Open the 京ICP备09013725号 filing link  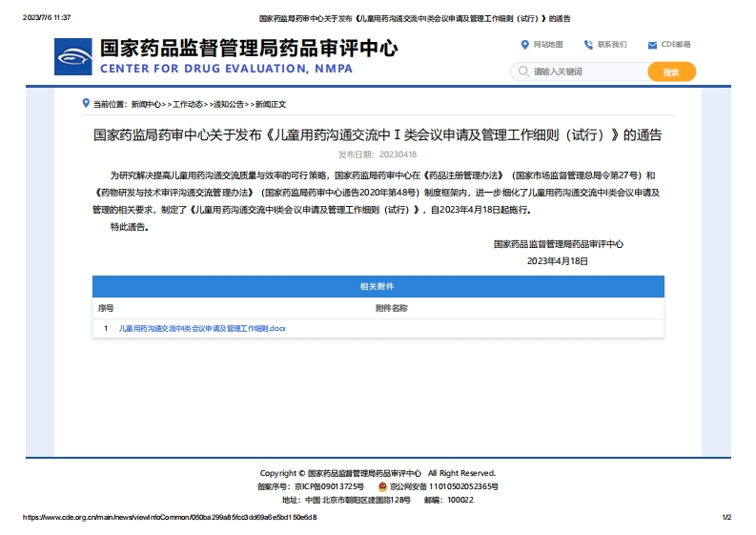pos(329,486)
